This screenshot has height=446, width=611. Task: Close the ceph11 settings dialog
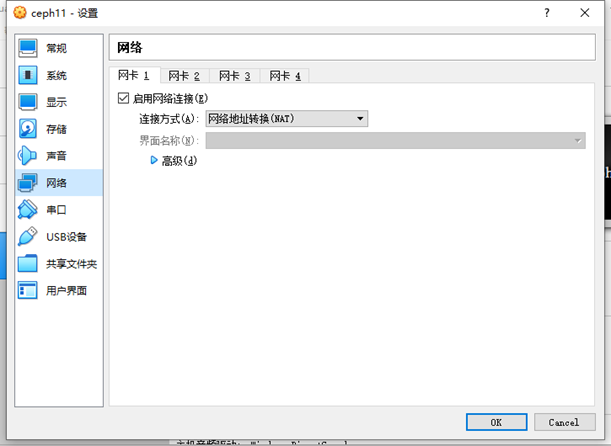click(585, 13)
